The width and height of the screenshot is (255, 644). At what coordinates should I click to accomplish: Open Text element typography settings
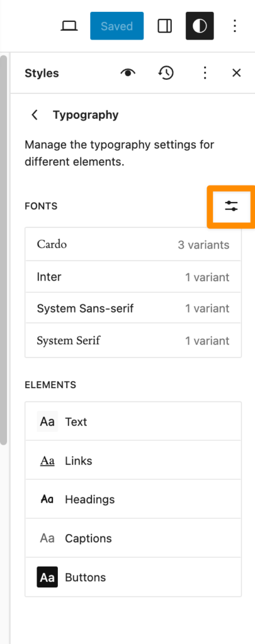click(x=133, y=421)
